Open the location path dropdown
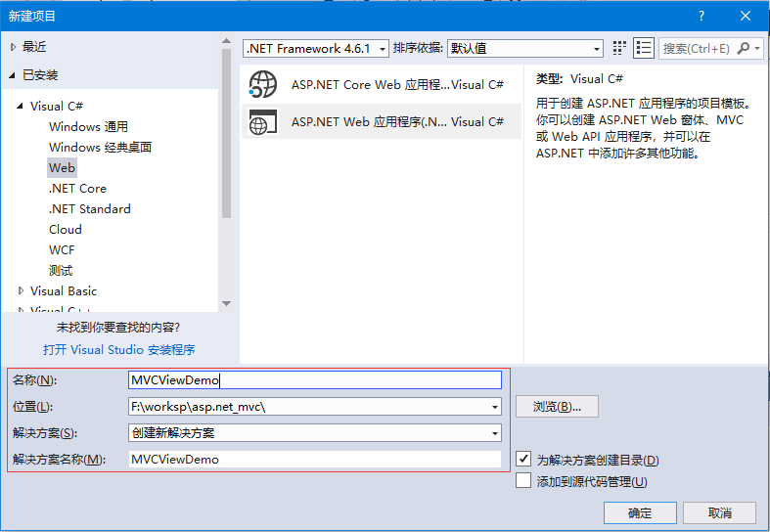Viewport: 770px width, 532px height. [x=495, y=407]
